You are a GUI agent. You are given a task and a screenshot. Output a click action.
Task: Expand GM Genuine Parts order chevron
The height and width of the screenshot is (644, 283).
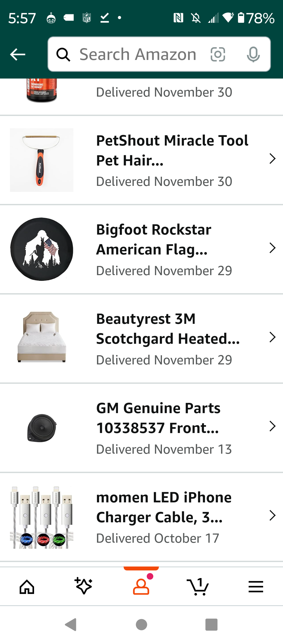point(273,426)
